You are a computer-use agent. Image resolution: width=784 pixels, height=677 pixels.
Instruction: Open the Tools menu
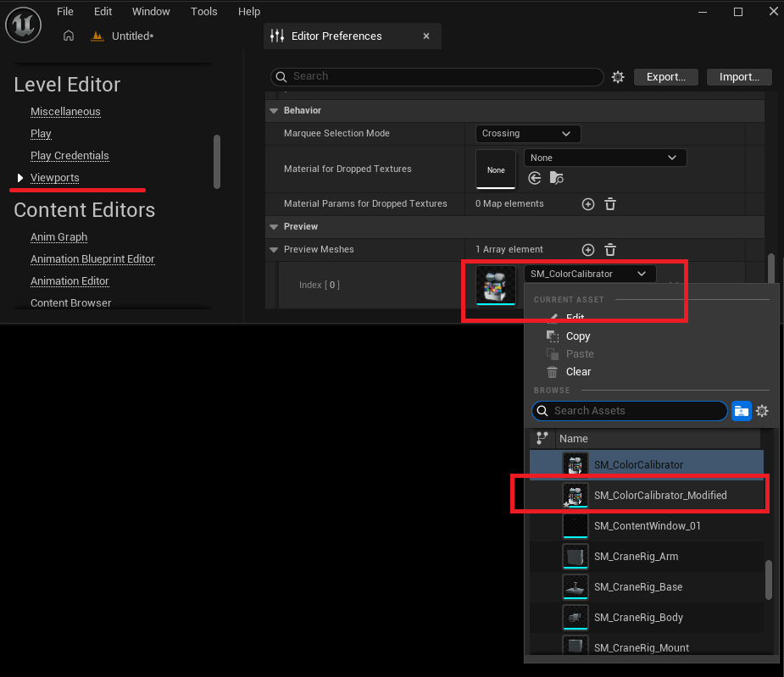[204, 12]
